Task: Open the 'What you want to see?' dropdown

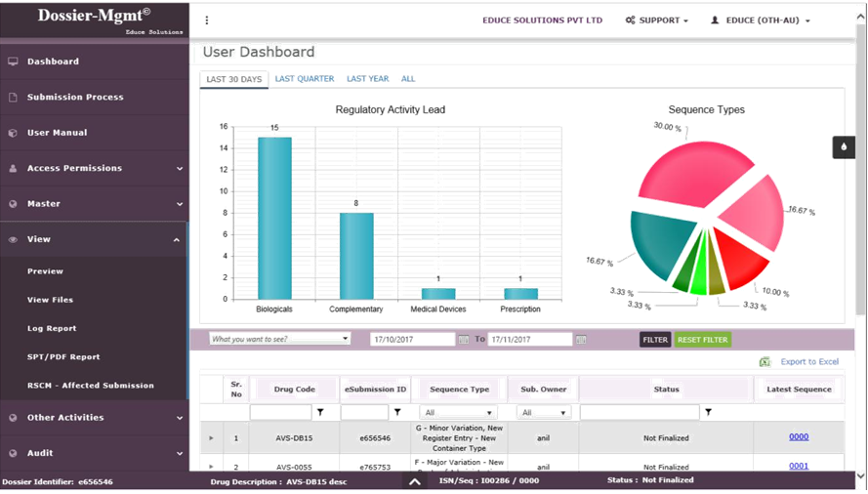Action: point(279,339)
